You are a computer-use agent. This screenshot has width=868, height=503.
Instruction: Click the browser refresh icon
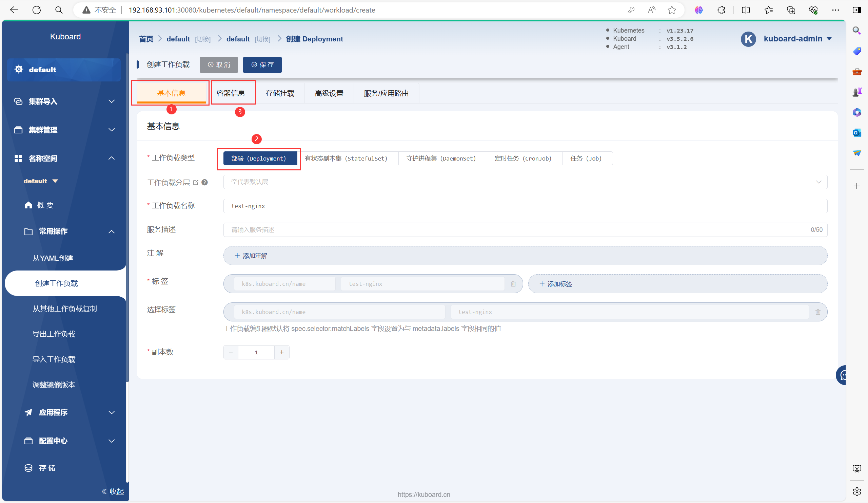coord(37,10)
